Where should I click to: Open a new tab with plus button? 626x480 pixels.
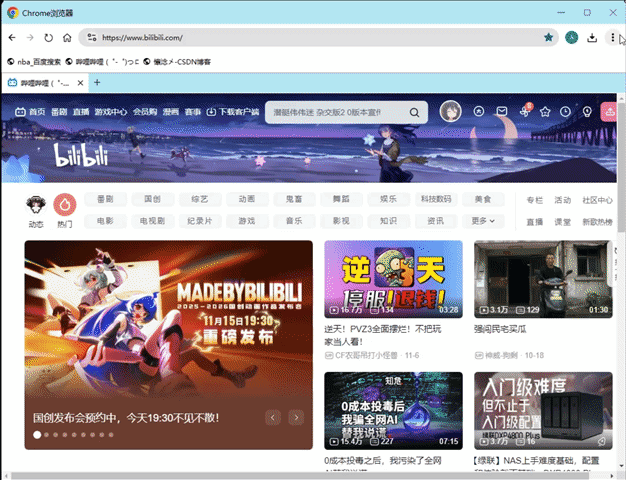[x=97, y=83]
